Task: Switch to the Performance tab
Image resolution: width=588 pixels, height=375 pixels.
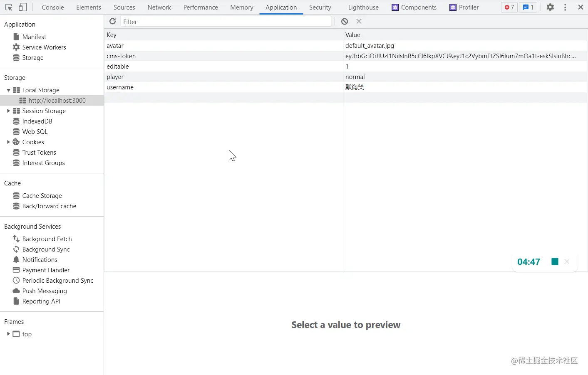Action: coord(201,7)
